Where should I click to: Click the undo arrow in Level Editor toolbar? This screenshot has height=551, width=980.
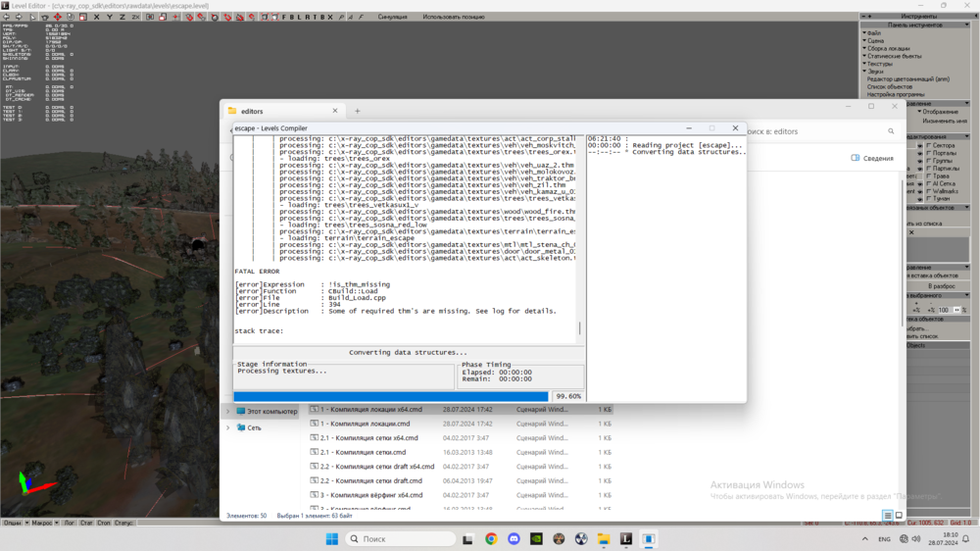pos(8,17)
